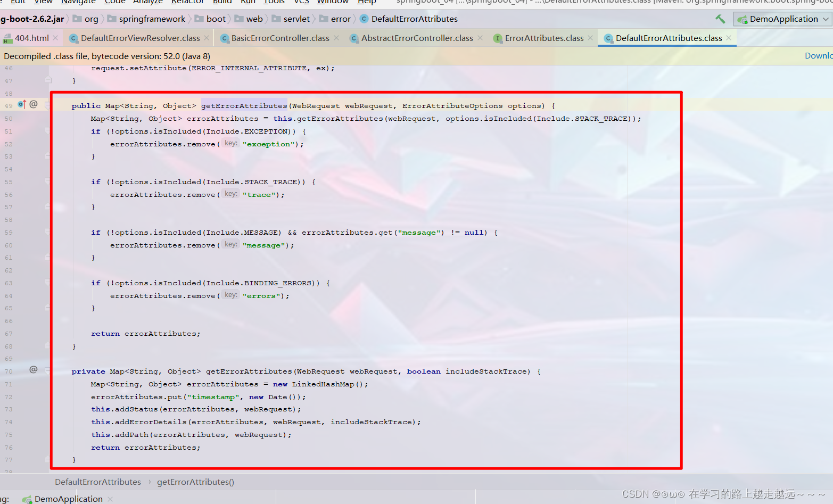The image size is (833, 504).
Task: Click the "exception" string literal
Action: point(269,144)
